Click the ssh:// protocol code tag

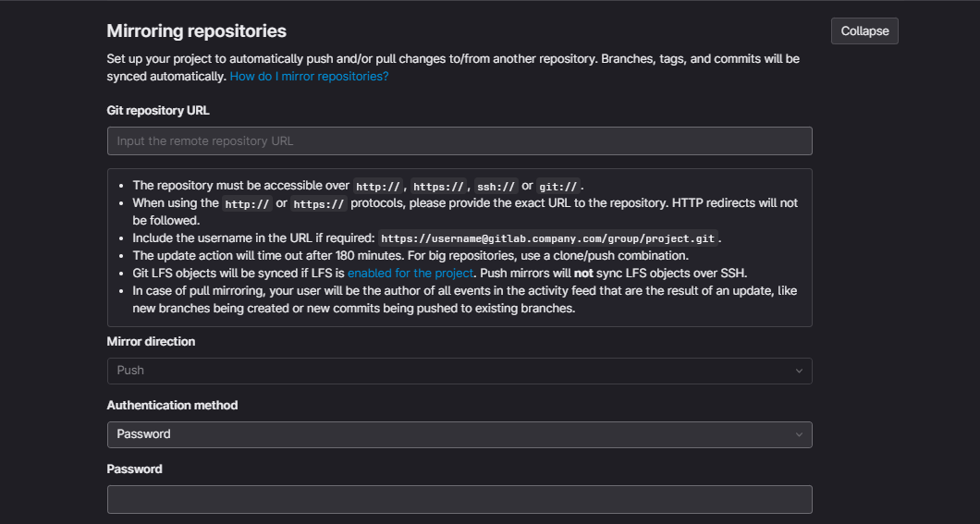pos(496,187)
